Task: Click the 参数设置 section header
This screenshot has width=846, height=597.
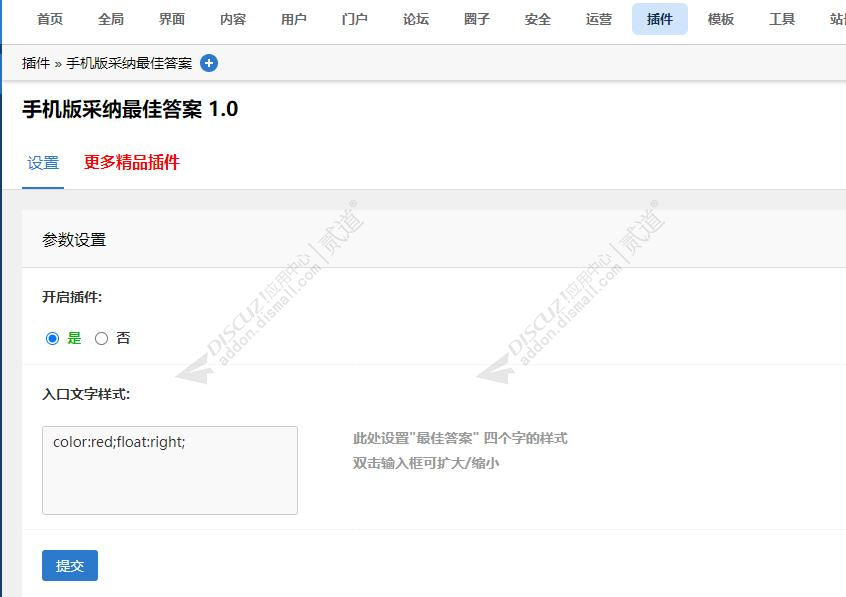Action: point(74,240)
